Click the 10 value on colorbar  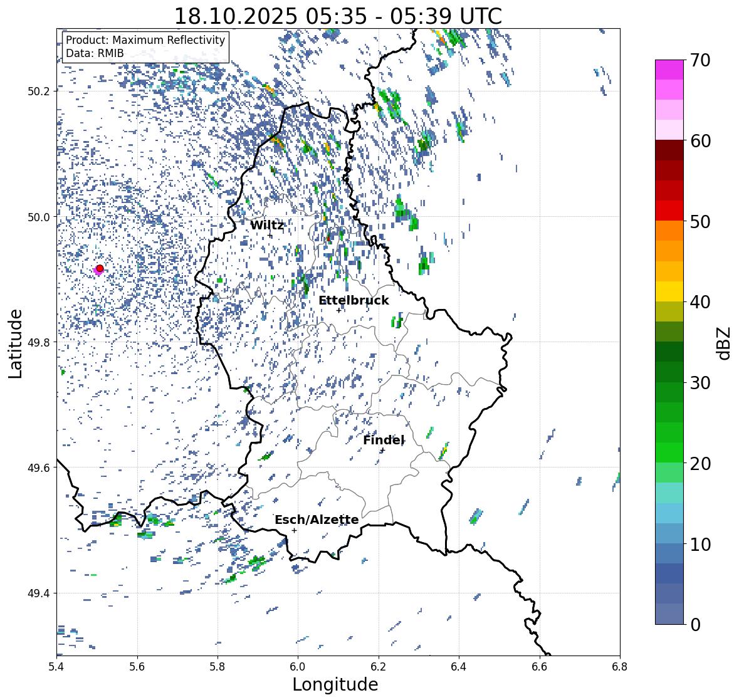700,544
